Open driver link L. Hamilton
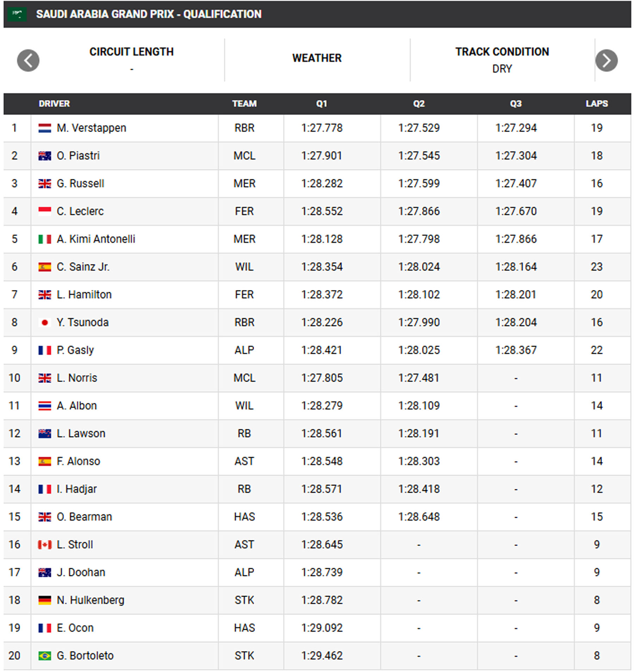This screenshot has height=672, width=634. pos(84,295)
